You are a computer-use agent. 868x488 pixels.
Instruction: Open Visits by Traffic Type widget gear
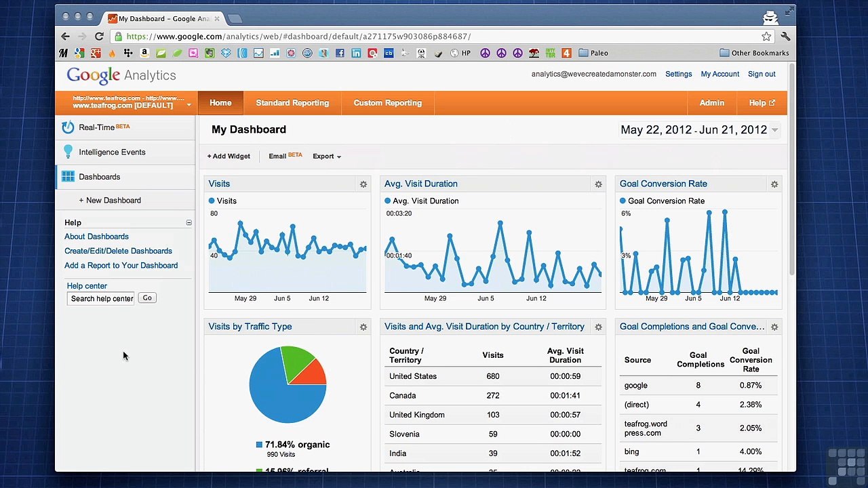click(x=363, y=327)
